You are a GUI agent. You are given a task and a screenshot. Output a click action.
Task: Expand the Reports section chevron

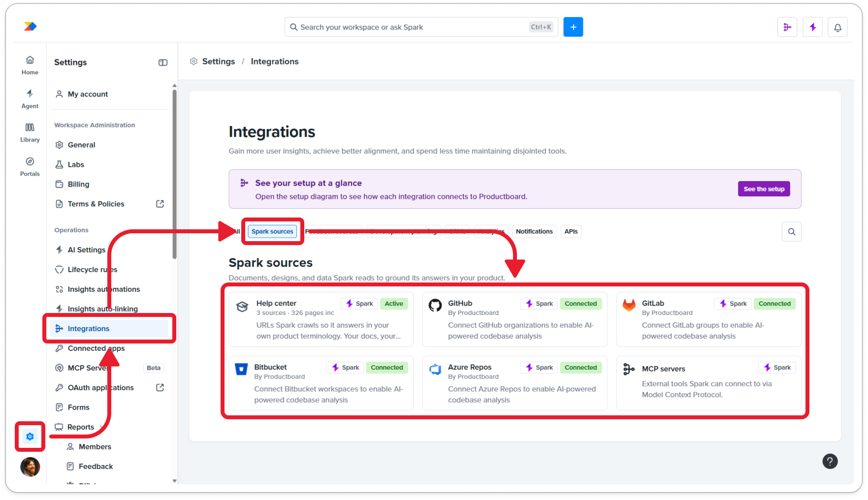(x=101, y=427)
